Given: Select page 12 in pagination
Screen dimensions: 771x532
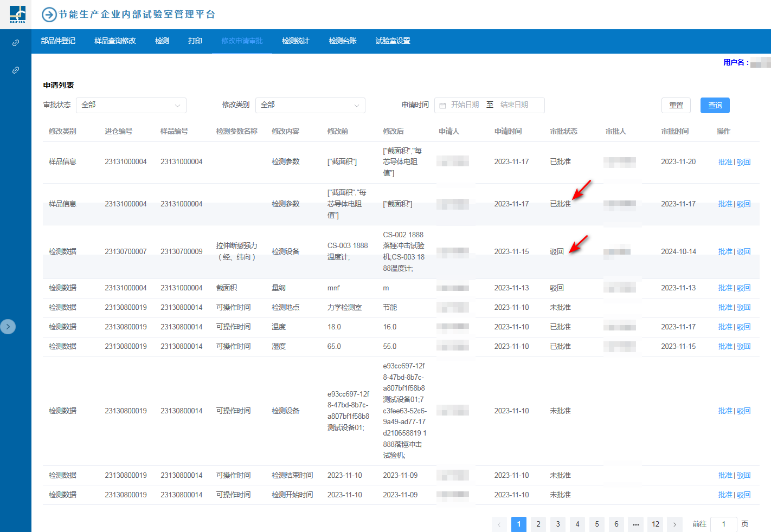Looking at the screenshot, I should [x=655, y=524].
